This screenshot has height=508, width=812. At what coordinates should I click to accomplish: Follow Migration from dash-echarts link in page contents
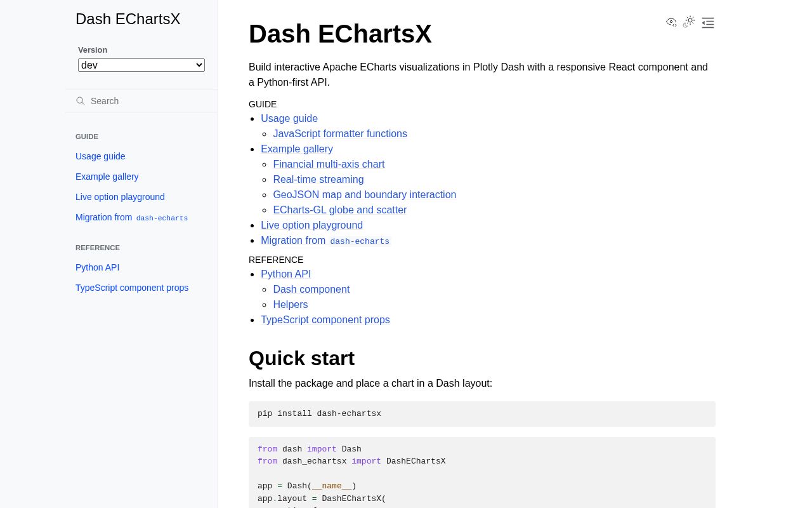[x=325, y=241]
